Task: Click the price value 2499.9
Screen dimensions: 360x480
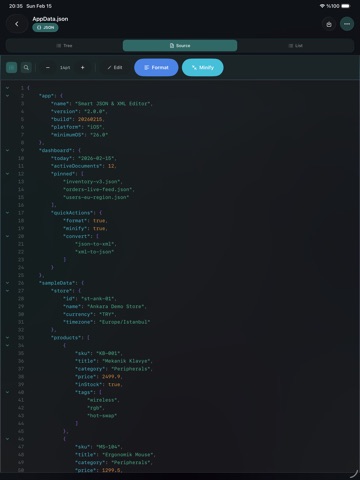Action: click(112, 377)
